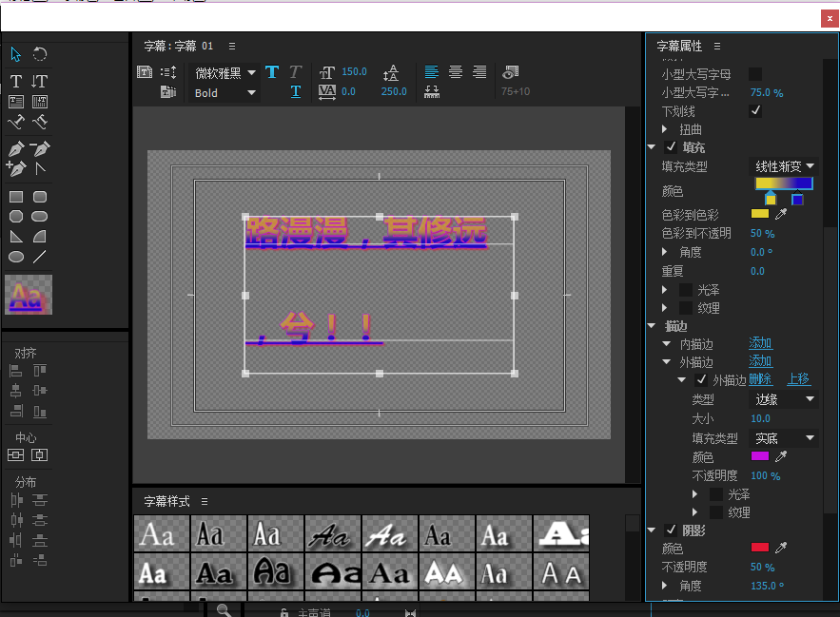Image resolution: width=840 pixels, height=617 pixels.
Task: Select the Ellipse shape tool
Action: pos(16,257)
